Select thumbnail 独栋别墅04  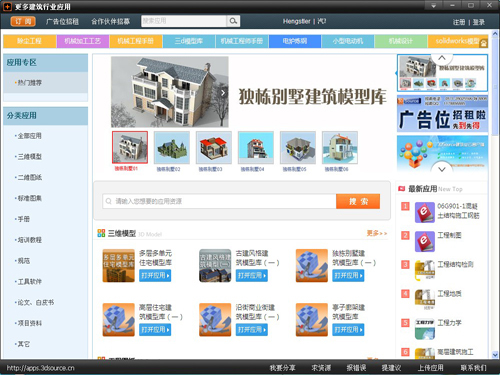[x=256, y=147]
